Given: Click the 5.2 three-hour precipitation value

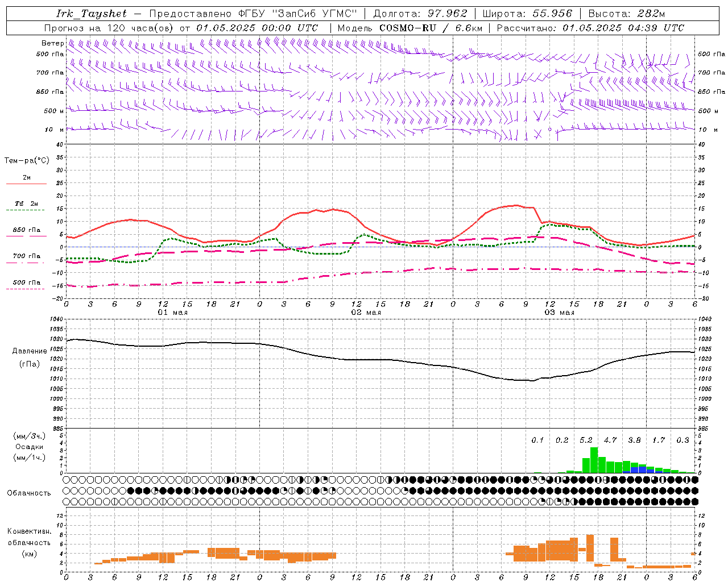Looking at the screenshot, I should tap(586, 440).
